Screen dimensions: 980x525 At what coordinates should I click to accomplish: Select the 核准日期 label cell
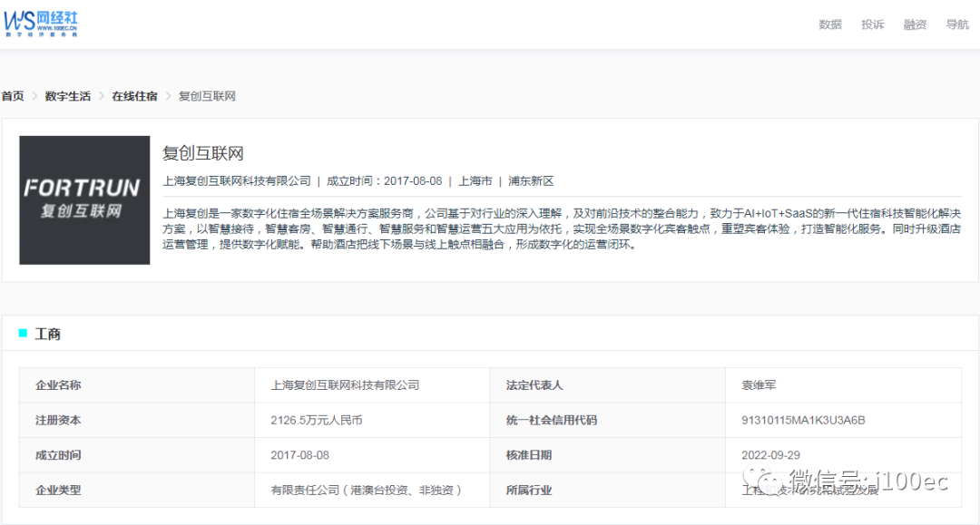pyautogui.click(x=607, y=455)
